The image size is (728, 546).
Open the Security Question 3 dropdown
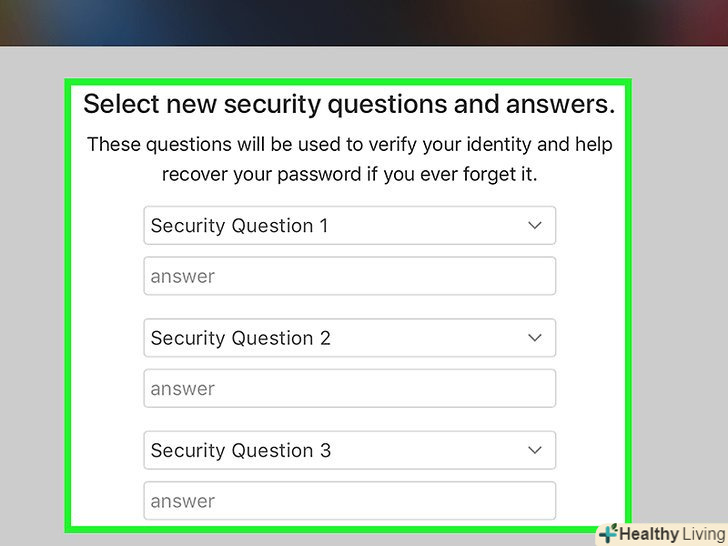[349, 450]
